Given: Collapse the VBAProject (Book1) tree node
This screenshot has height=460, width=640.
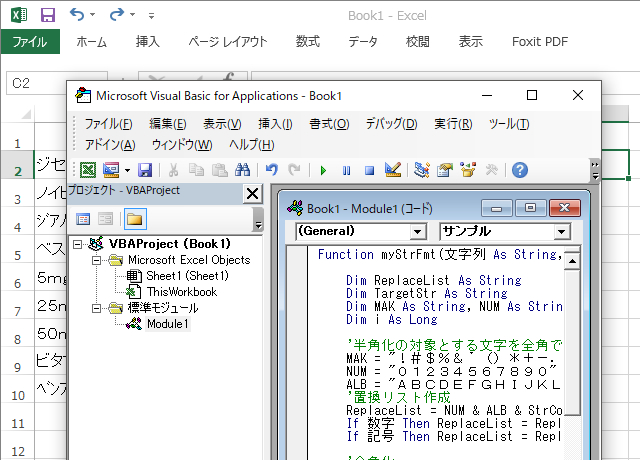Looking at the screenshot, I should [x=80, y=244].
